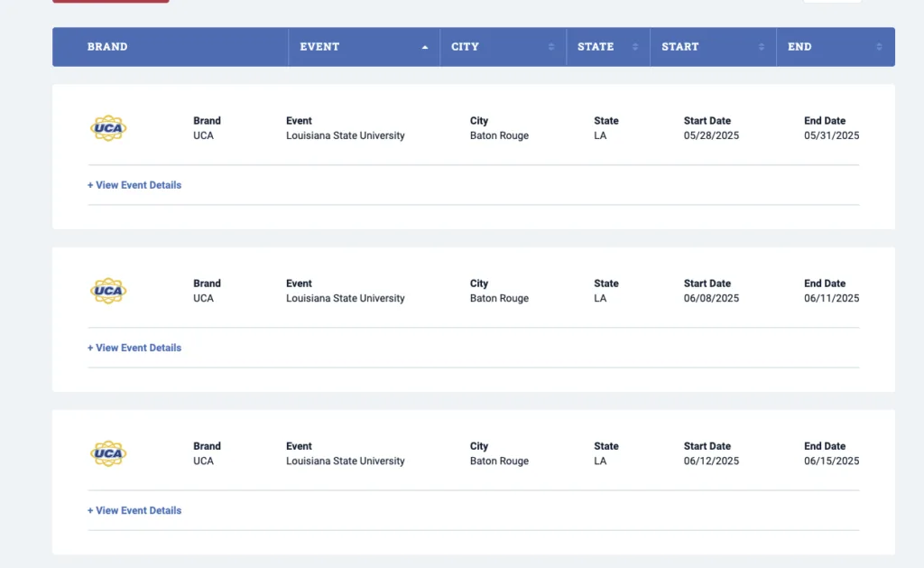Click the sort arrows icon beside CITY
The width and height of the screenshot is (924, 568).
551,47
